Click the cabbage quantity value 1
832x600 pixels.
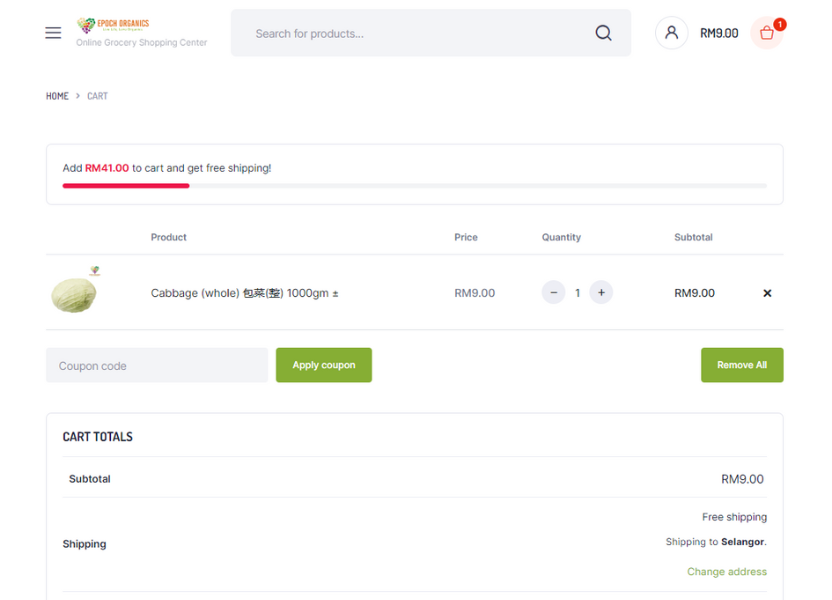[x=577, y=293]
